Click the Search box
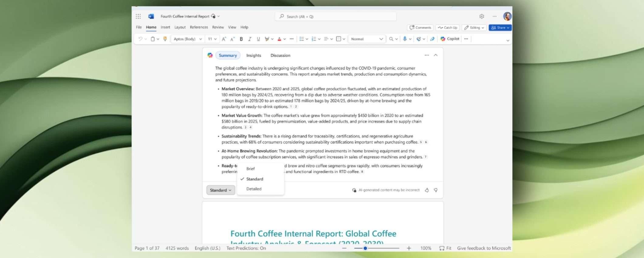The height and width of the screenshot is (258, 644). [x=336, y=16]
